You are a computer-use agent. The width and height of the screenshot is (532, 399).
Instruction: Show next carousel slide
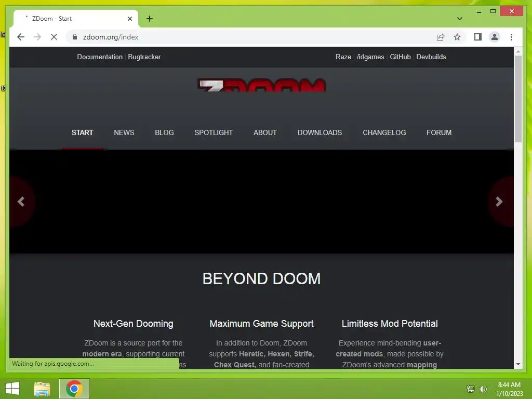[499, 202]
